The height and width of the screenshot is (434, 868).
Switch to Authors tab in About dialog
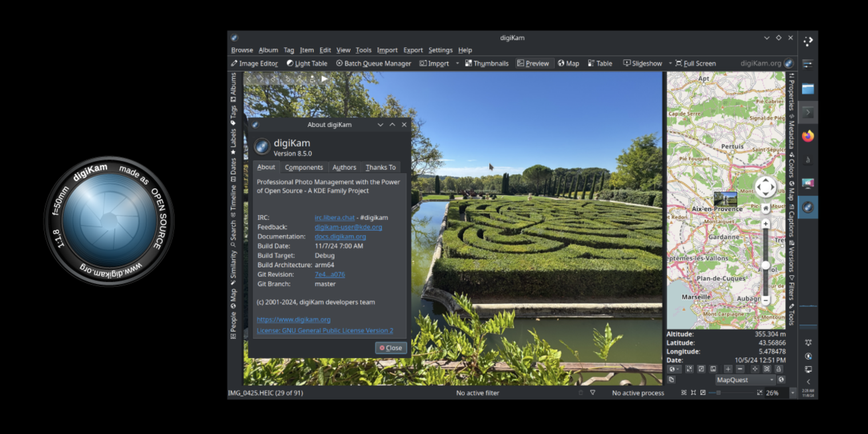tap(344, 167)
